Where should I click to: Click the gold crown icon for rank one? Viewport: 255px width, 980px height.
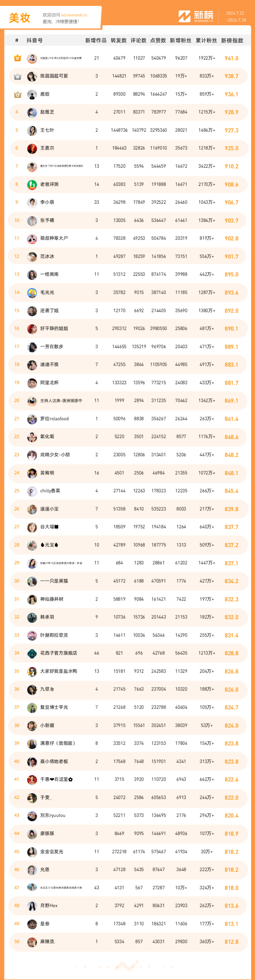coord(17,58)
